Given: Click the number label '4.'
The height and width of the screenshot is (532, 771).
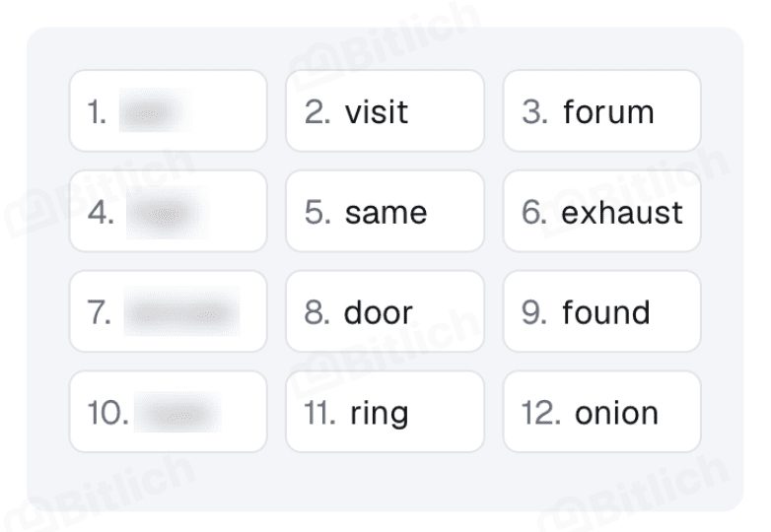Looking at the screenshot, I should 101,212.
